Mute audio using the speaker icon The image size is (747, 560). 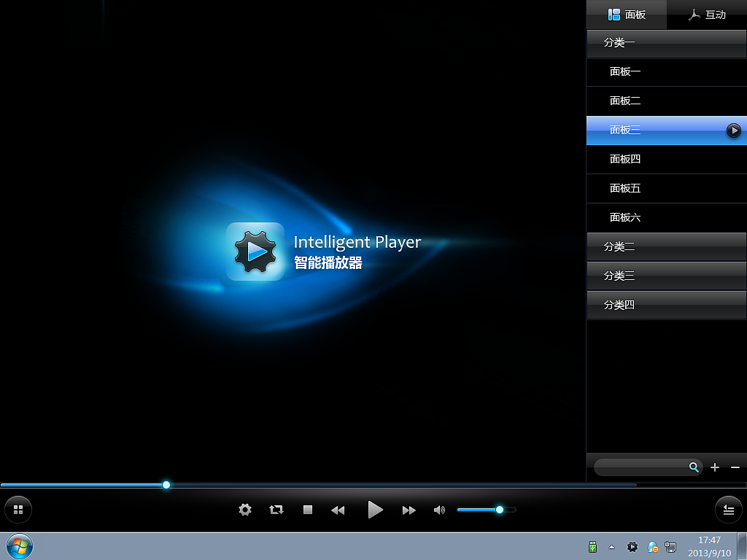(x=439, y=510)
